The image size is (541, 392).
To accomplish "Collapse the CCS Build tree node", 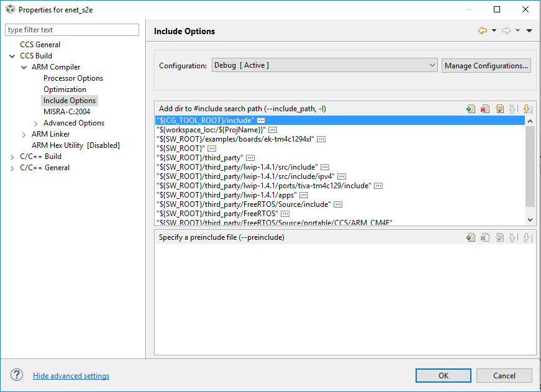I will coord(13,56).
